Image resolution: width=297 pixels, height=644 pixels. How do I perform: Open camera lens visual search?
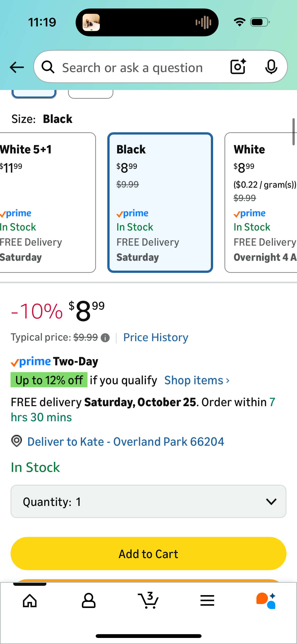(238, 67)
